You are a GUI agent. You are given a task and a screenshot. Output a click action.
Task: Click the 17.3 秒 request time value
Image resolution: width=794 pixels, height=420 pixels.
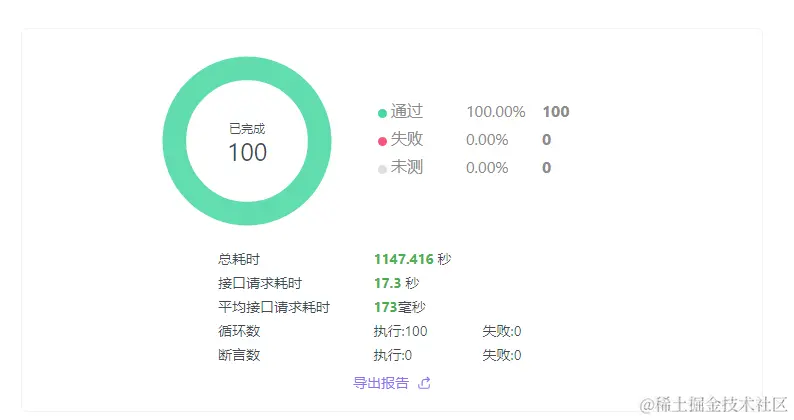pos(396,283)
